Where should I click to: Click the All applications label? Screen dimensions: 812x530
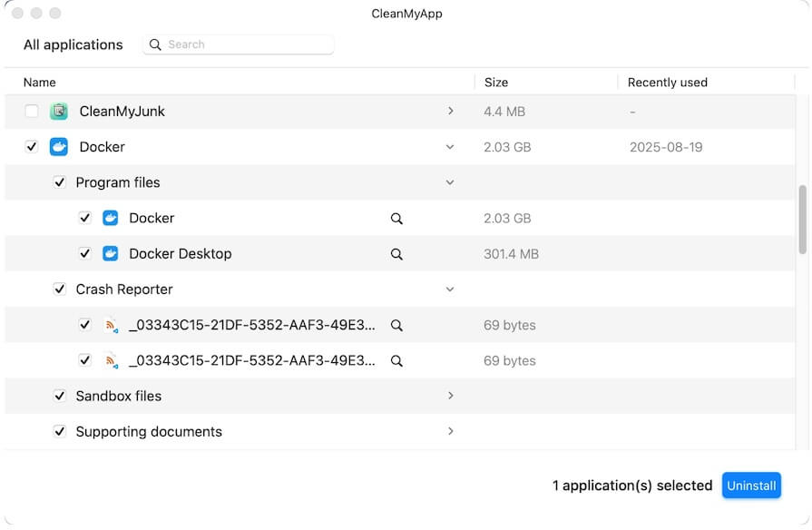pos(73,45)
